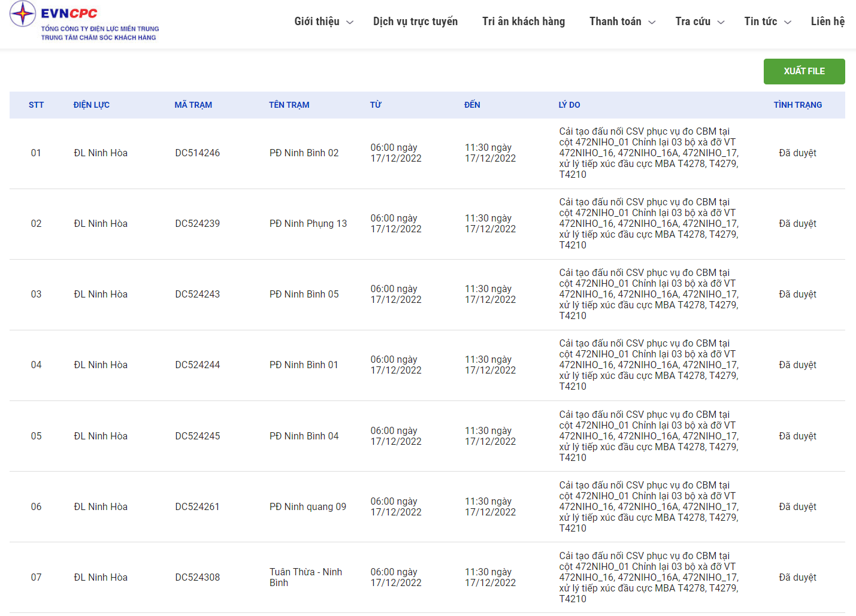Click the ĐIỆN LỰC column header
This screenshot has width=856, height=616.
pyautogui.click(x=91, y=105)
